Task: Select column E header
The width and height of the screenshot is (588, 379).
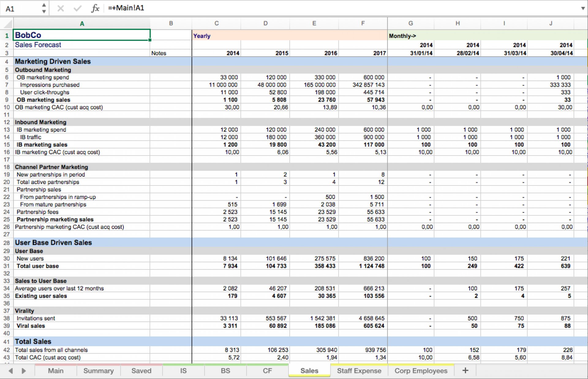Action: point(314,24)
